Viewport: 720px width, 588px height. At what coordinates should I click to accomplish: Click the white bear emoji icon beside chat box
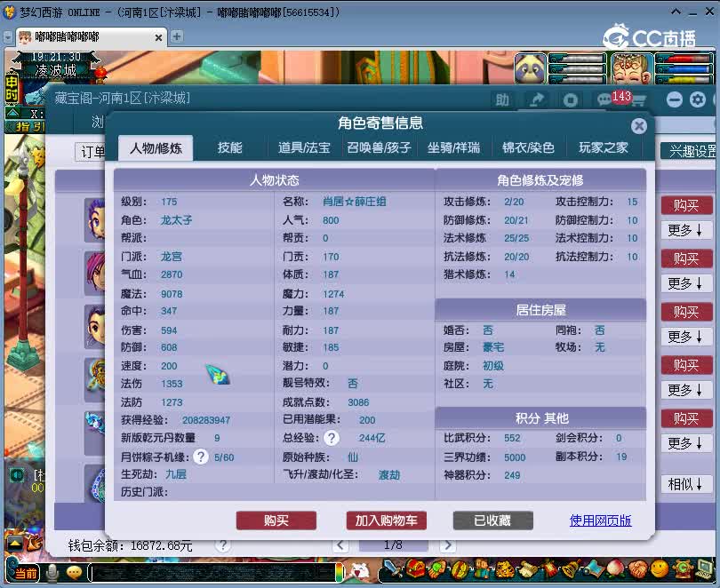point(360,571)
